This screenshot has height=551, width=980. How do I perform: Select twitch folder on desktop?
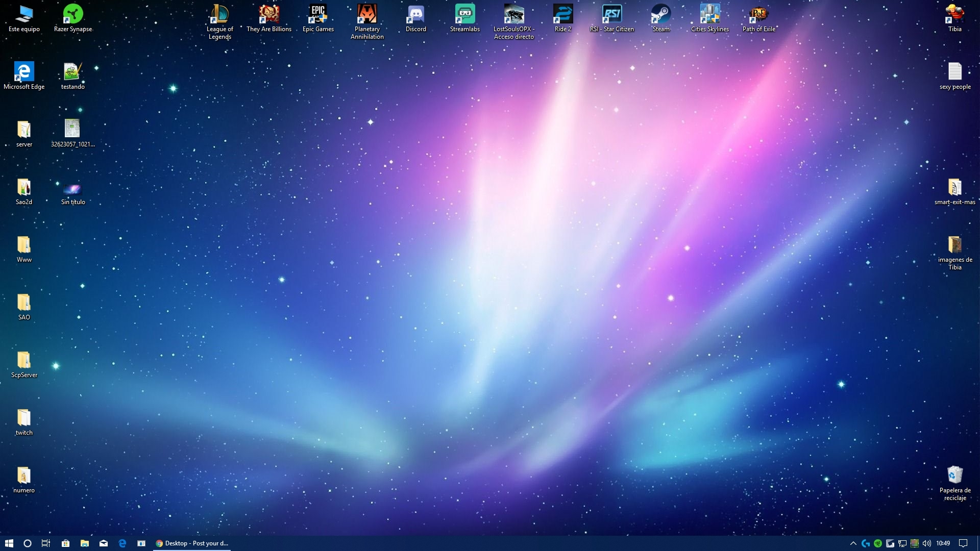click(24, 422)
